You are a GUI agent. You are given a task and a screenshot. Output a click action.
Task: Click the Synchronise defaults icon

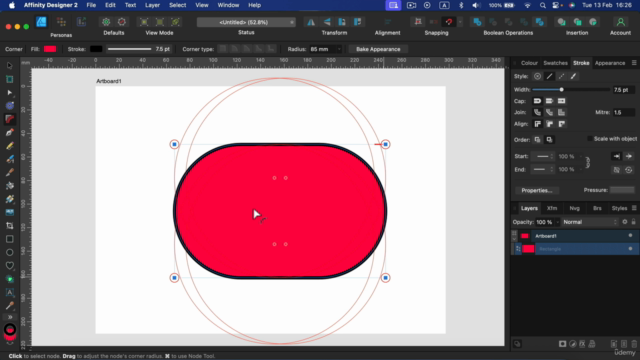(x=106, y=22)
